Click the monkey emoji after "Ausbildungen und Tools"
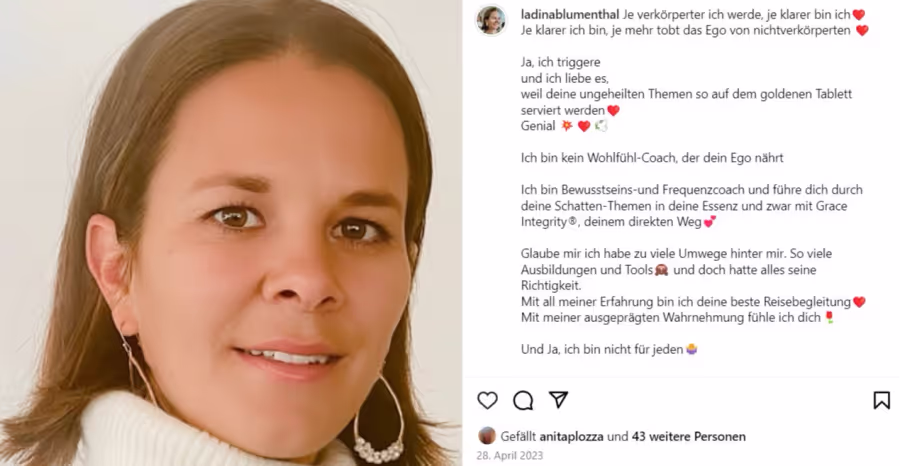 (x=661, y=270)
